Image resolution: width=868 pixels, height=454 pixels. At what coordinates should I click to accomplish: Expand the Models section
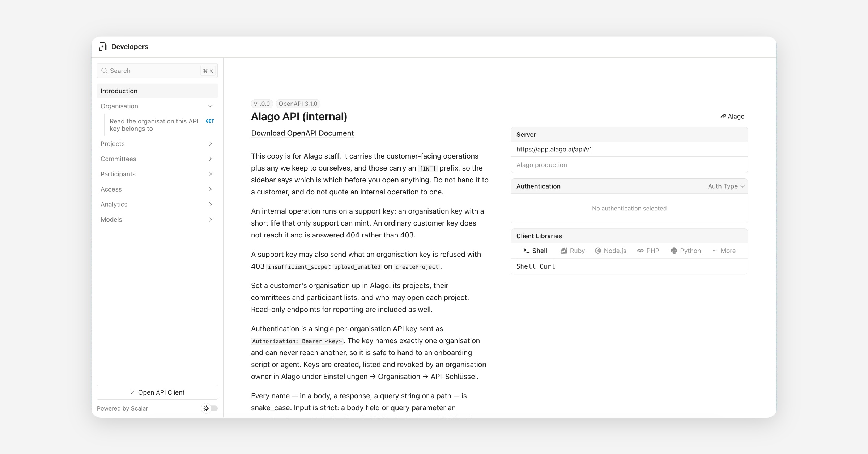157,220
